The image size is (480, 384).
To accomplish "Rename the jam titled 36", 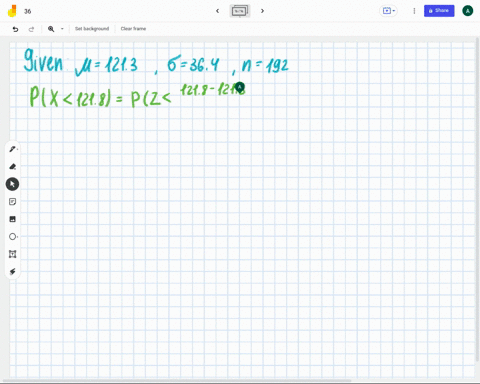I will pos(28,11).
